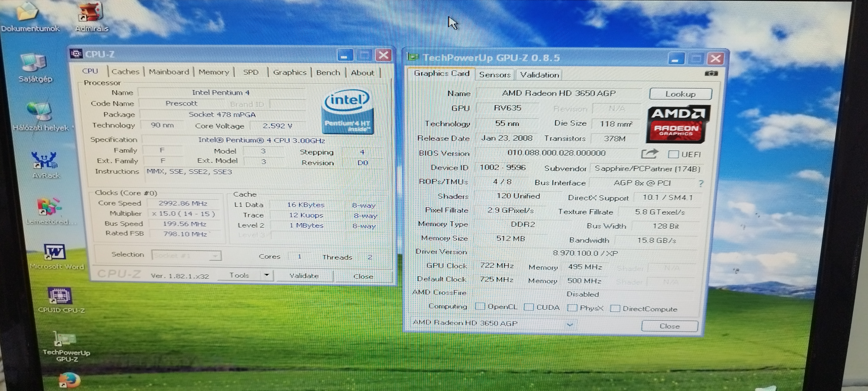Click the GPU-Z screenshot camera icon
The height and width of the screenshot is (391, 868).
pos(711,73)
